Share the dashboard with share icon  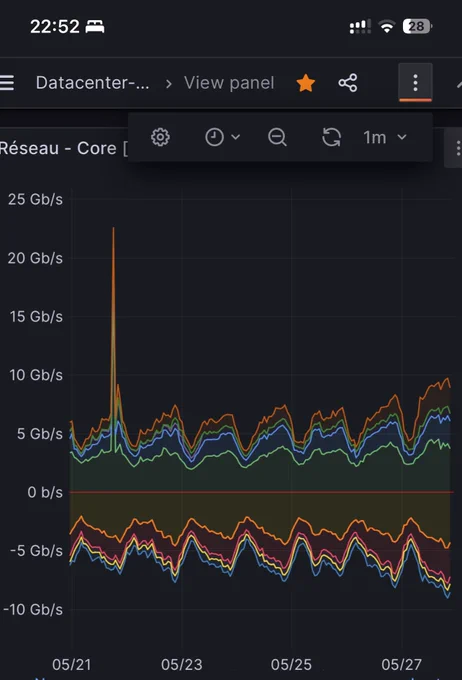pos(348,83)
